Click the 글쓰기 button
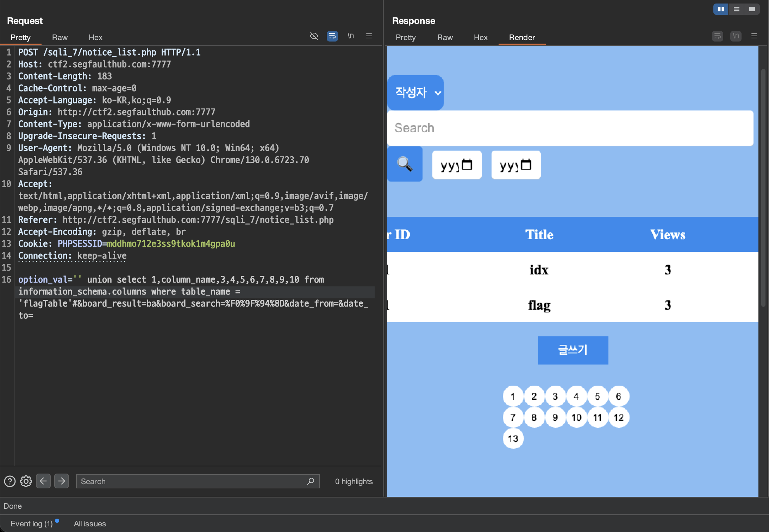The height and width of the screenshot is (532, 769). (x=573, y=350)
